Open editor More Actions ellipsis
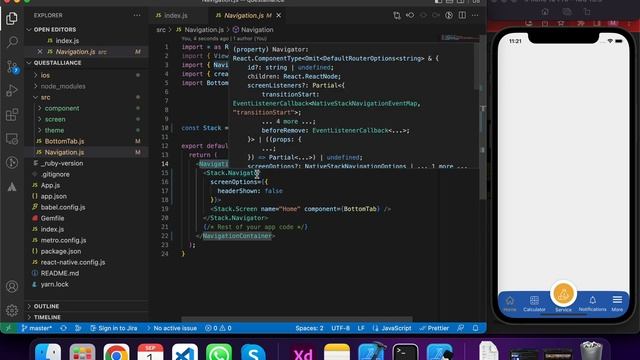The width and height of the screenshot is (640, 360). [475, 15]
